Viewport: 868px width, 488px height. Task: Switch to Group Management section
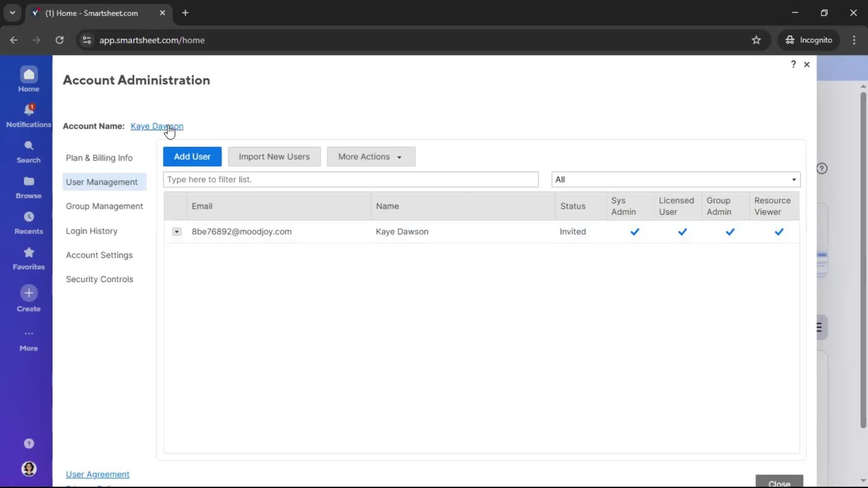104,206
